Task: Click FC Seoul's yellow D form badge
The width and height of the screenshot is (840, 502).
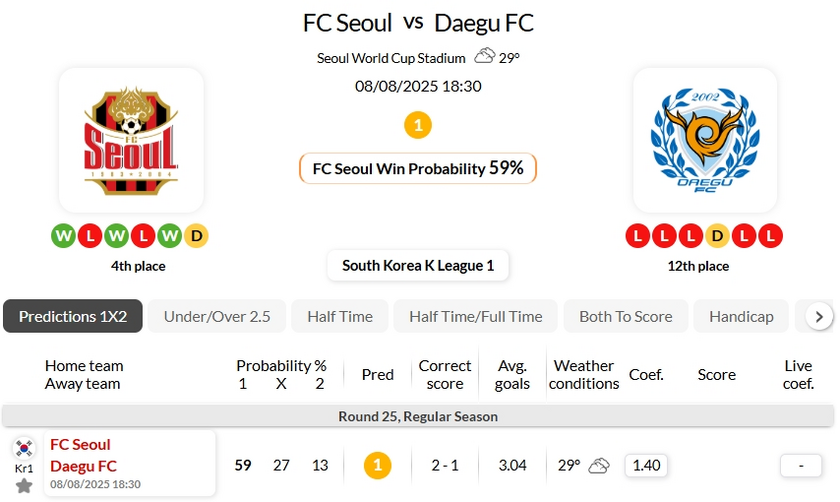Action: click(x=196, y=236)
